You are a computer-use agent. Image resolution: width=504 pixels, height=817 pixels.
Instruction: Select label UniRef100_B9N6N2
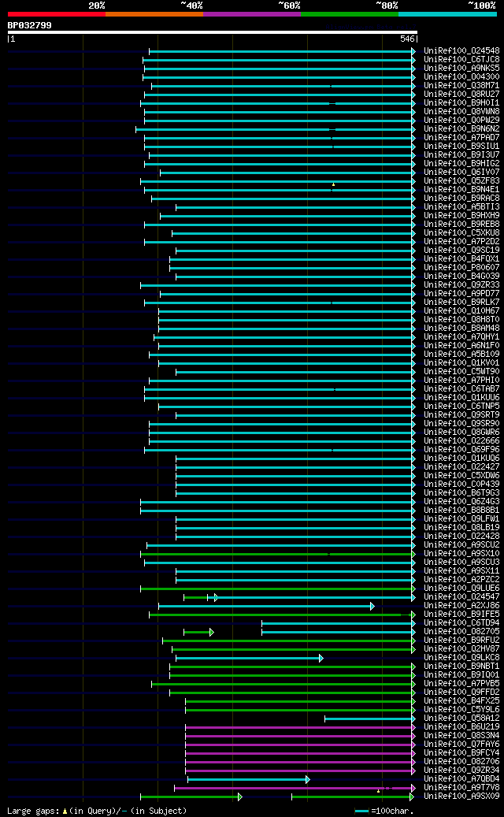461,128
